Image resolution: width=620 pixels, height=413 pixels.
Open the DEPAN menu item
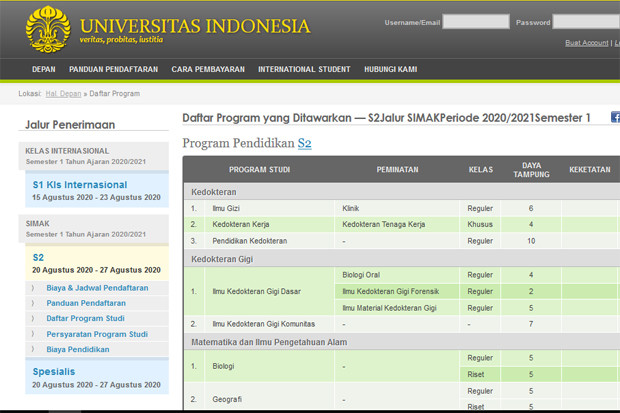pyautogui.click(x=43, y=69)
